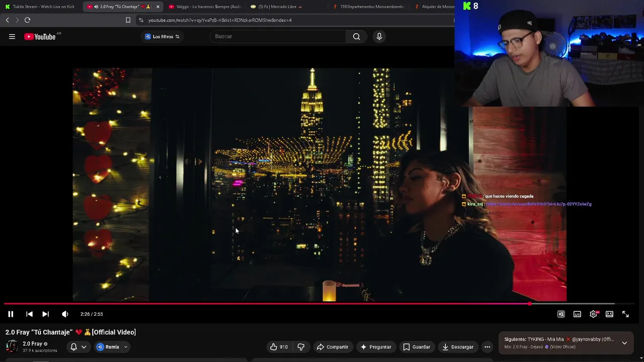Close the 2.0 Fray Tú Chantaje tab

pos(158,7)
